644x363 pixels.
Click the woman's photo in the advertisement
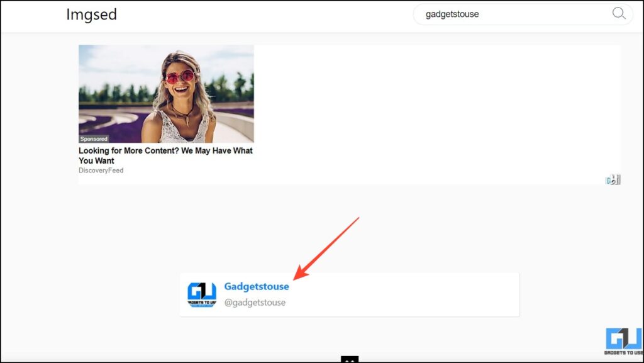tap(165, 93)
